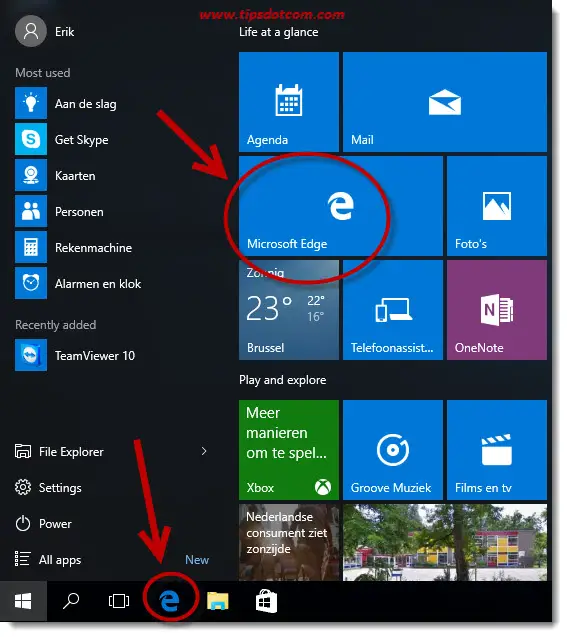The width and height of the screenshot is (567, 637).
Task: Click the TeamViewer 10 text label
Action: coord(95,356)
